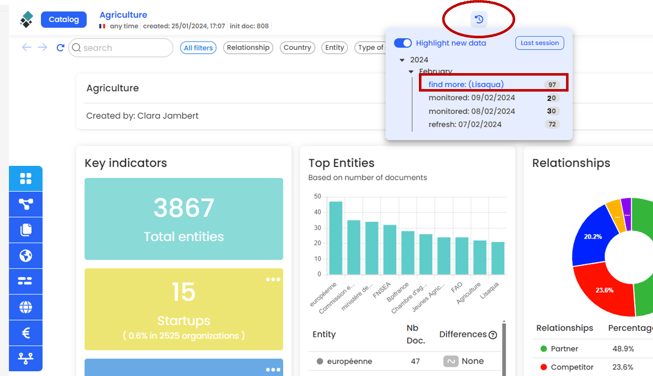Click the Catalog button
Screen dimensions: 653x376
point(64,20)
